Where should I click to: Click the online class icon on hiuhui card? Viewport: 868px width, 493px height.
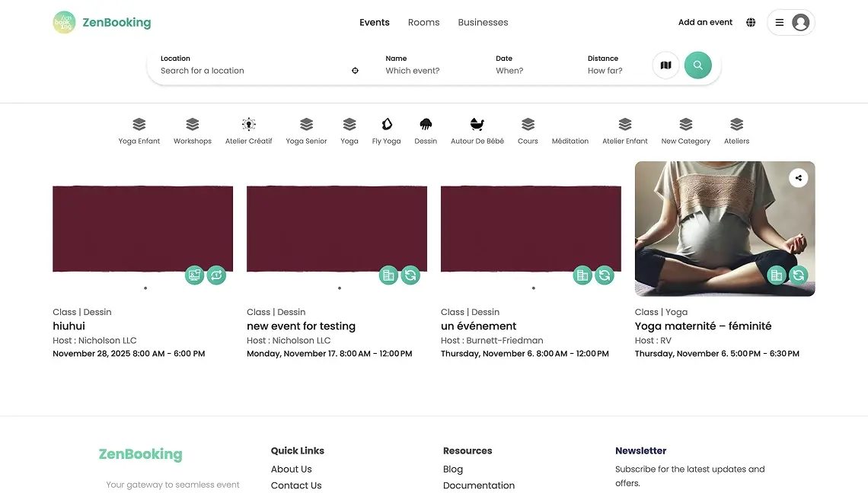(x=194, y=275)
